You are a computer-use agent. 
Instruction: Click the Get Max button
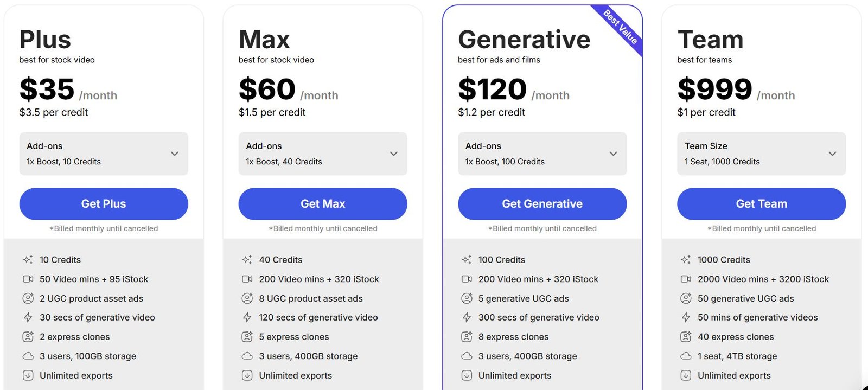pos(323,204)
